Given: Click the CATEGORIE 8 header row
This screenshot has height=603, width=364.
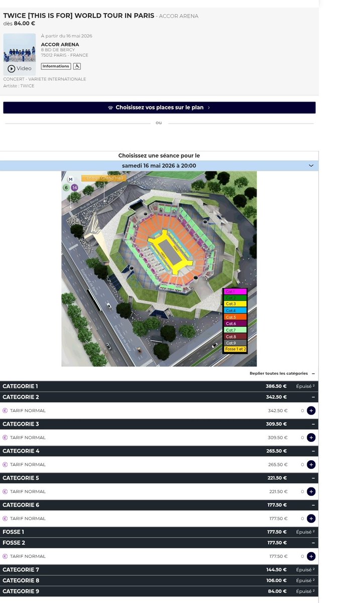Looking at the screenshot, I should pyautogui.click(x=159, y=580).
